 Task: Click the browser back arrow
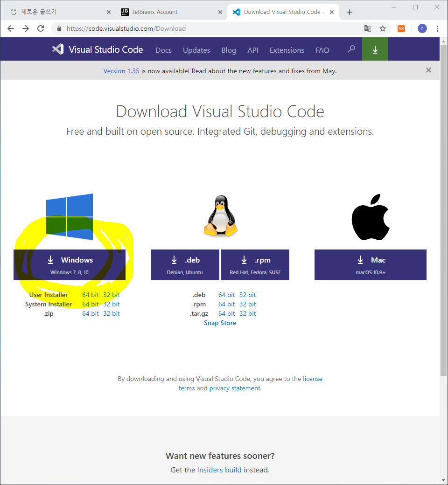tap(11, 28)
